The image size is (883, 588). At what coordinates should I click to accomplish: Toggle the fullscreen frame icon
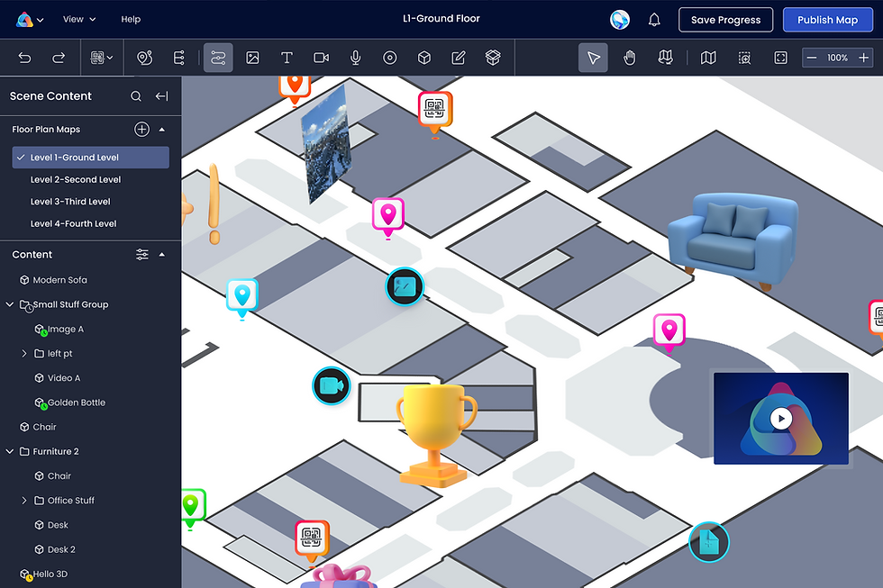pos(780,58)
